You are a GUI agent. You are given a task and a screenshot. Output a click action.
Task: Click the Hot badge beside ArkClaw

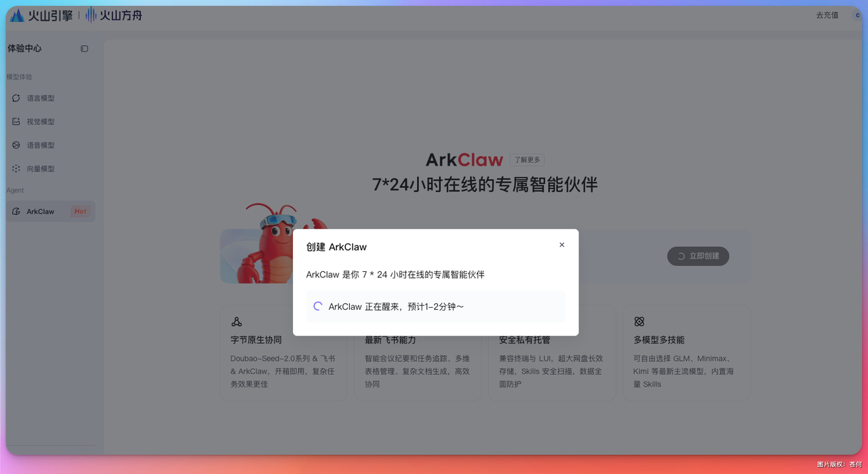[x=80, y=212]
